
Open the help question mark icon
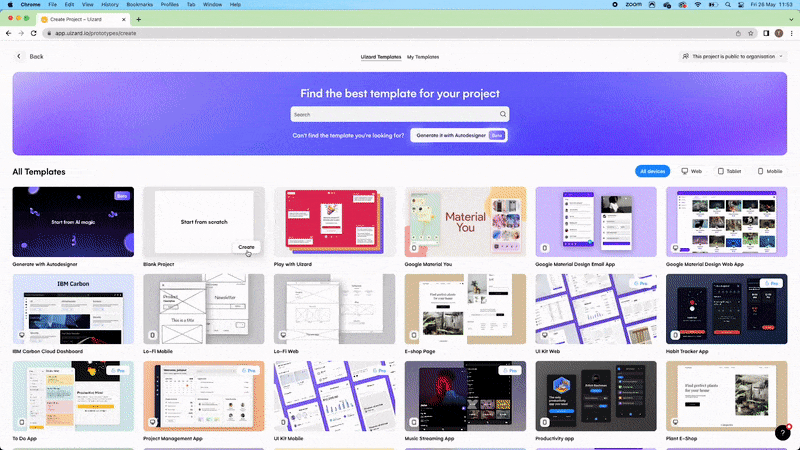point(783,432)
